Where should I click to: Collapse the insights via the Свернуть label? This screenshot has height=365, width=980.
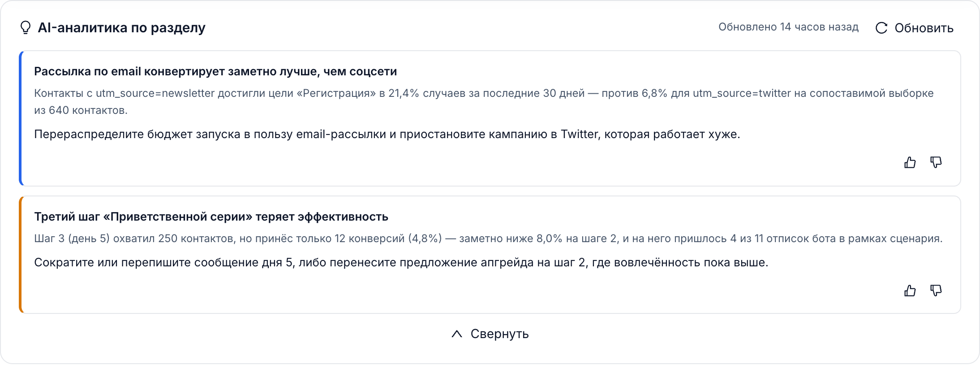click(499, 334)
